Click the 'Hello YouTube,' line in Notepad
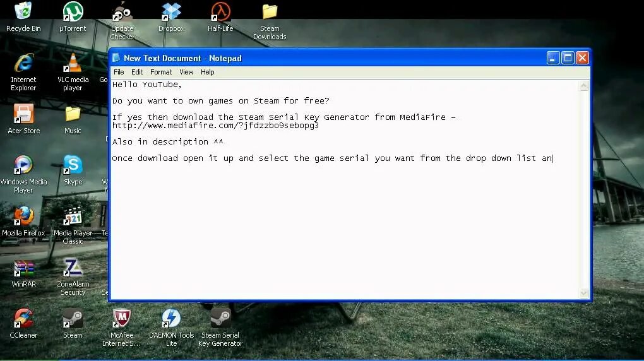This screenshot has width=644, height=361. click(x=146, y=84)
